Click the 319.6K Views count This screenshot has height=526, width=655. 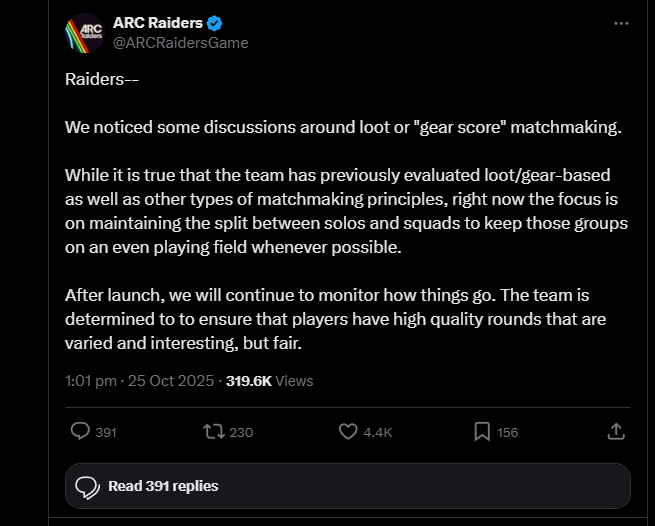[269, 381]
